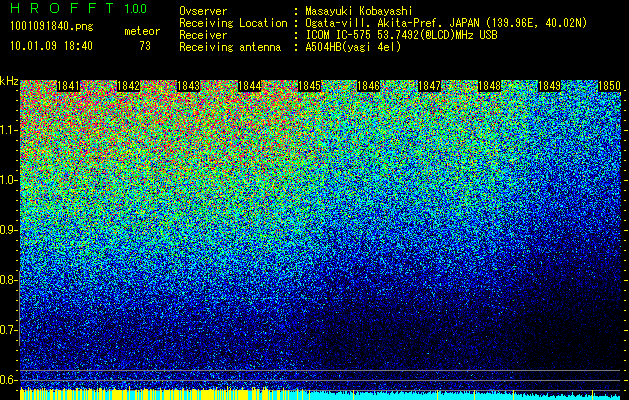Click observer name Masayuki Kobayashi
Screen dimensions: 629x400
click(358, 11)
